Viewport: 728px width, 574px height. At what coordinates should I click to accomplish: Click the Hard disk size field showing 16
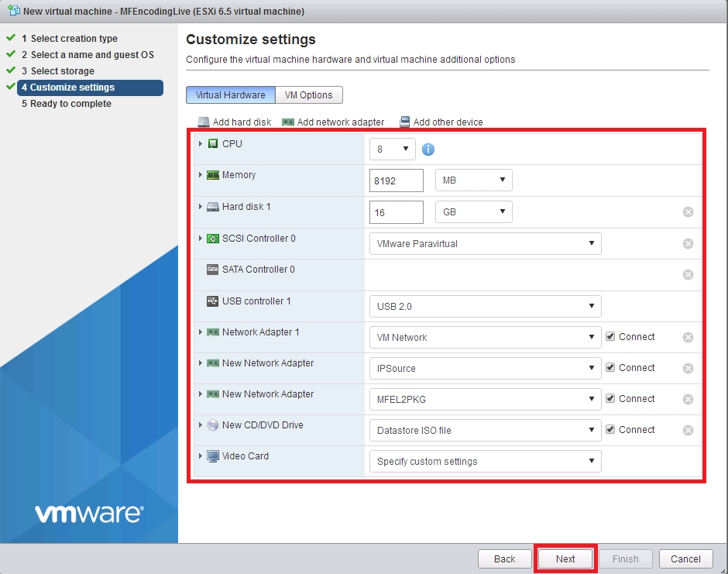397,212
